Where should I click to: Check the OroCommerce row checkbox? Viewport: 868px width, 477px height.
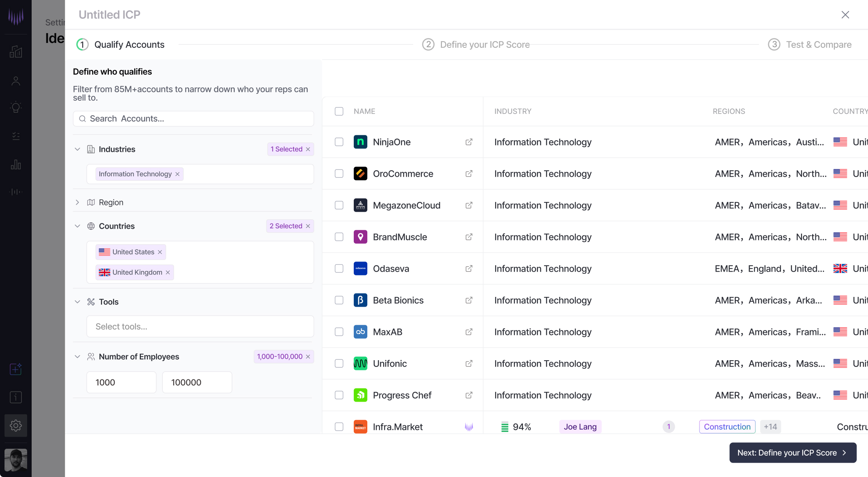339,174
